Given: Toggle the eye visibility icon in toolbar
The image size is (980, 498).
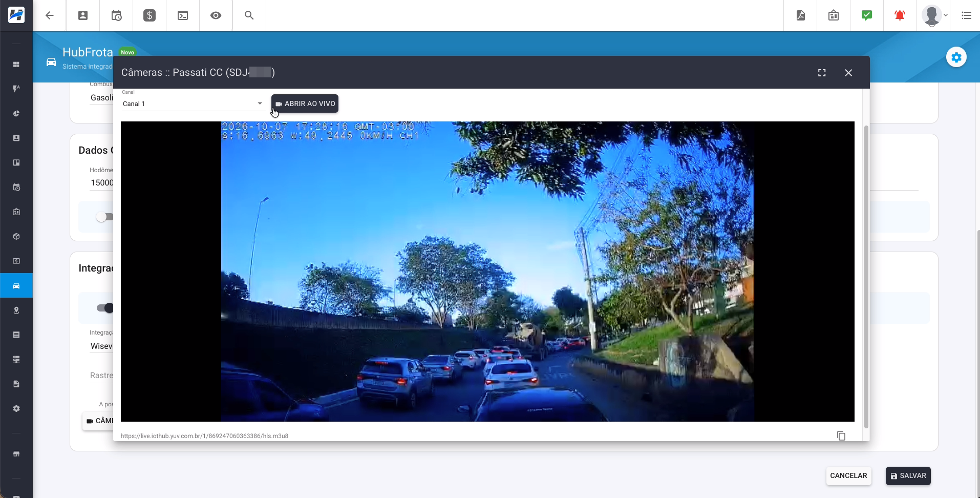Looking at the screenshot, I should (216, 15).
